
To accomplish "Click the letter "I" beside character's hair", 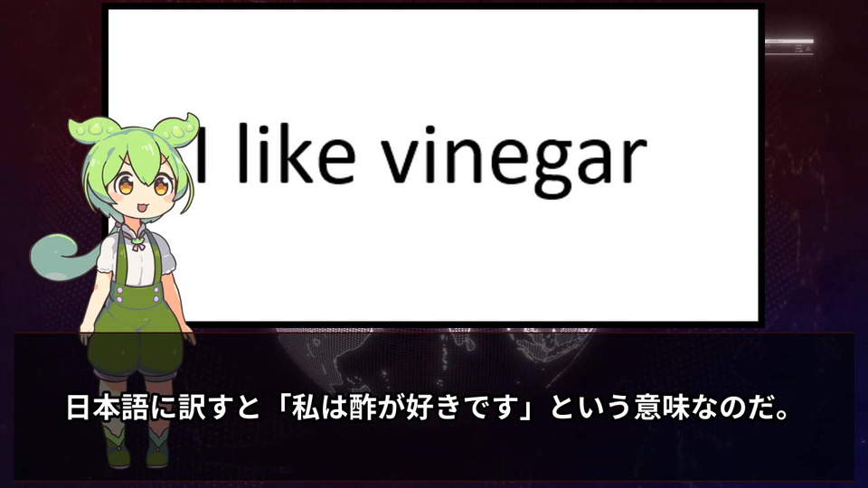I will tap(202, 154).
